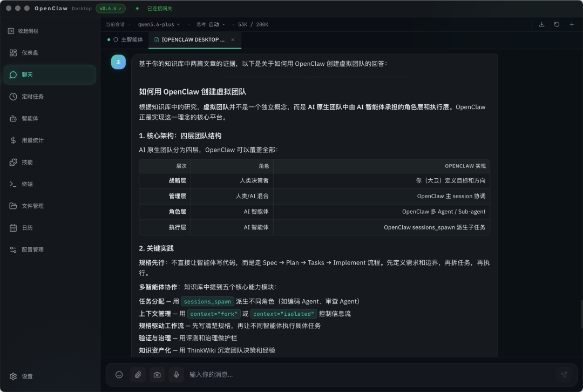Activate the microphone voice input
Screen dimensions: 583x392
176,375
